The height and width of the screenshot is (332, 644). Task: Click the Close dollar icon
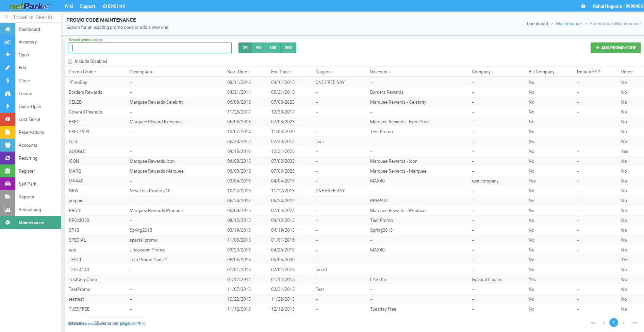7,81
